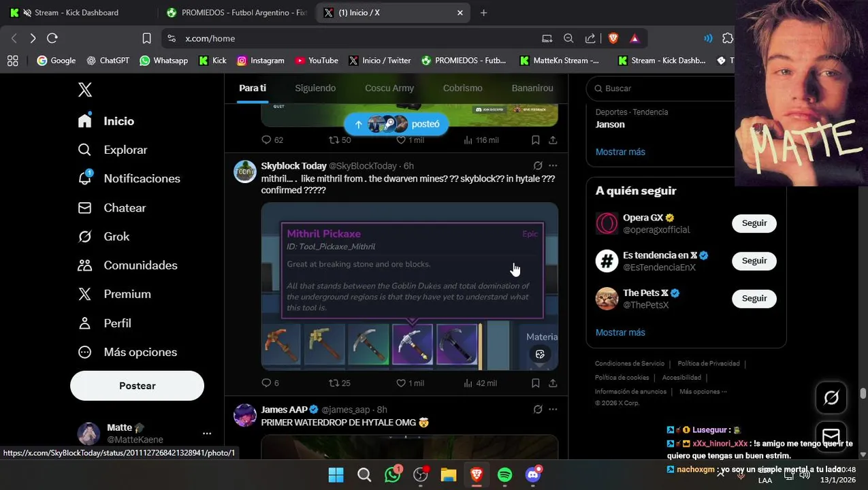
Task: Go to Inicio in the sidebar
Action: point(106,121)
